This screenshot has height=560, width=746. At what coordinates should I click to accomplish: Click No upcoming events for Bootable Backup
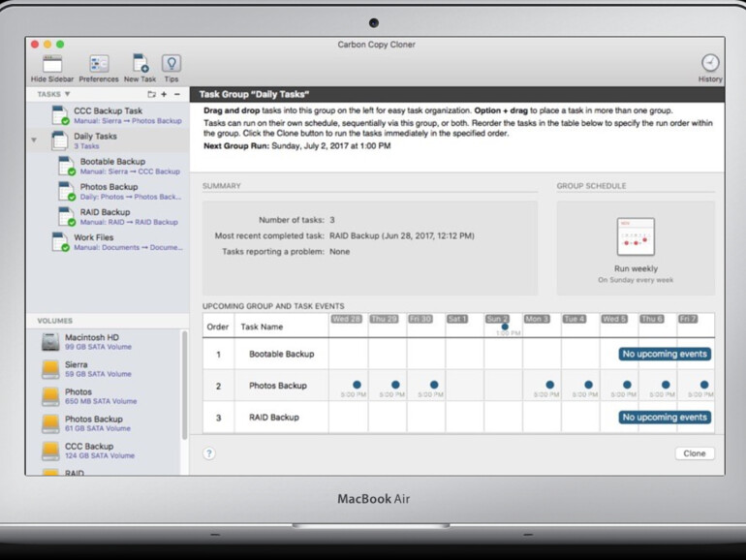click(665, 354)
